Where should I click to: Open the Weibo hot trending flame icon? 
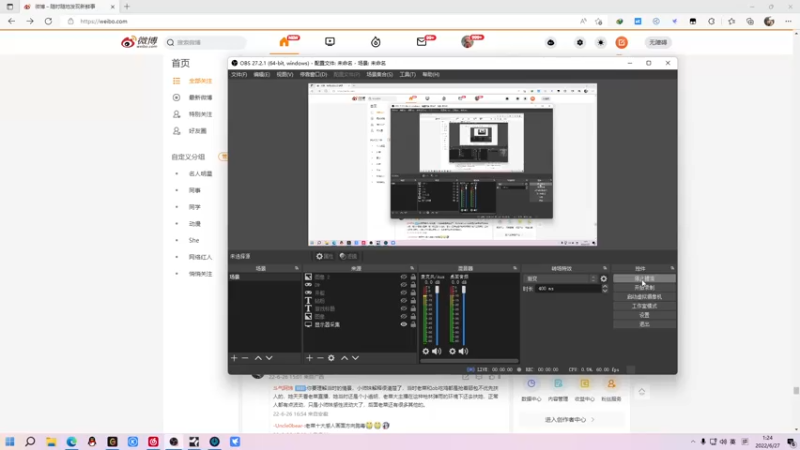[376, 42]
